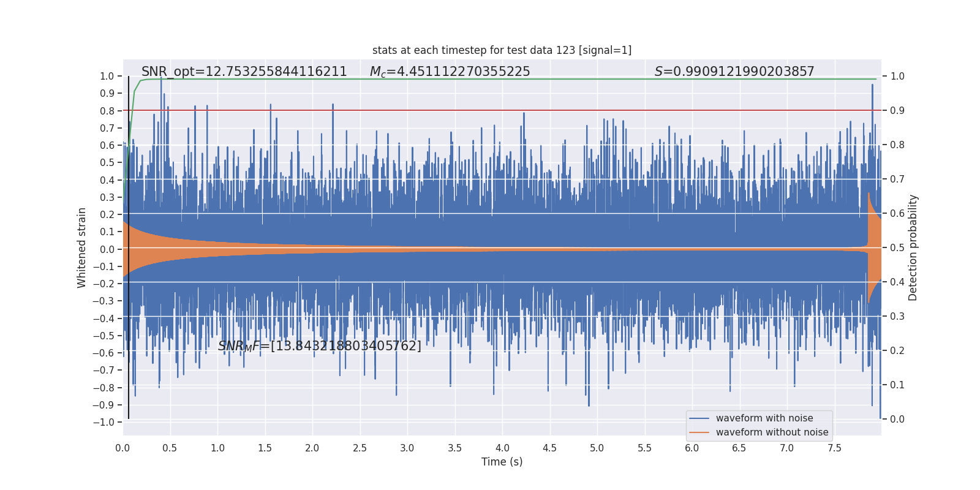Click the 0.9 tick on detection probability axis
This screenshot has width=980, height=490.
(897, 111)
